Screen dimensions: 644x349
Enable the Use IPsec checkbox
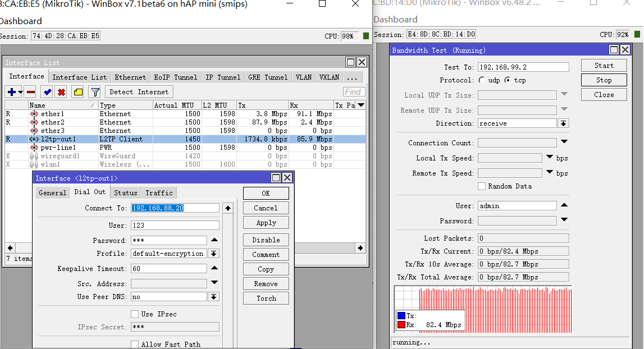click(135, 314)
